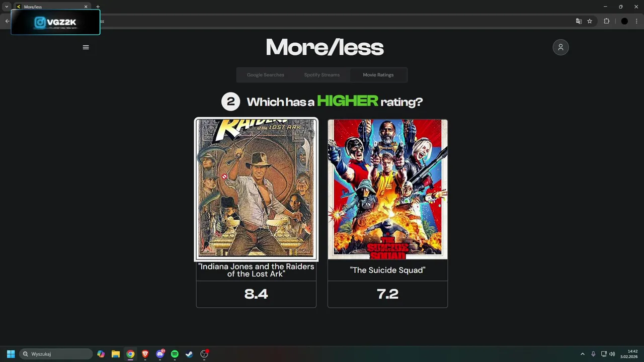The height and width of the screenshot is (362, 644).
Task: Minimize the Chrome window
Action: [605, 7]
